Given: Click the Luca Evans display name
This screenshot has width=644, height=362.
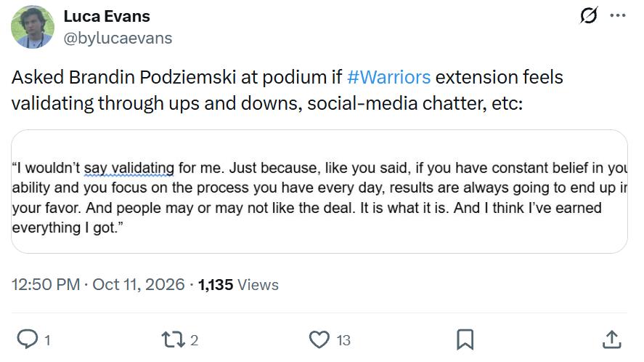Looking at the screenshot, I should pyautogui.click(x=107, y=17).
